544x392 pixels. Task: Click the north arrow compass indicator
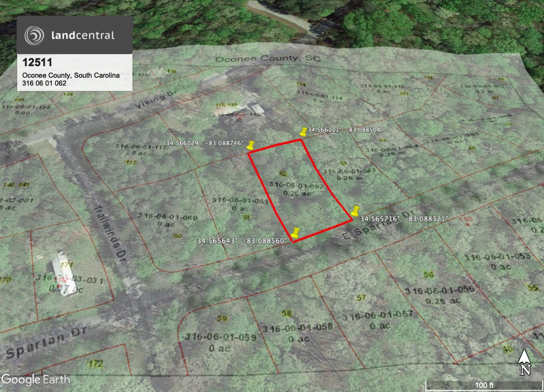[x=524, y=362]
